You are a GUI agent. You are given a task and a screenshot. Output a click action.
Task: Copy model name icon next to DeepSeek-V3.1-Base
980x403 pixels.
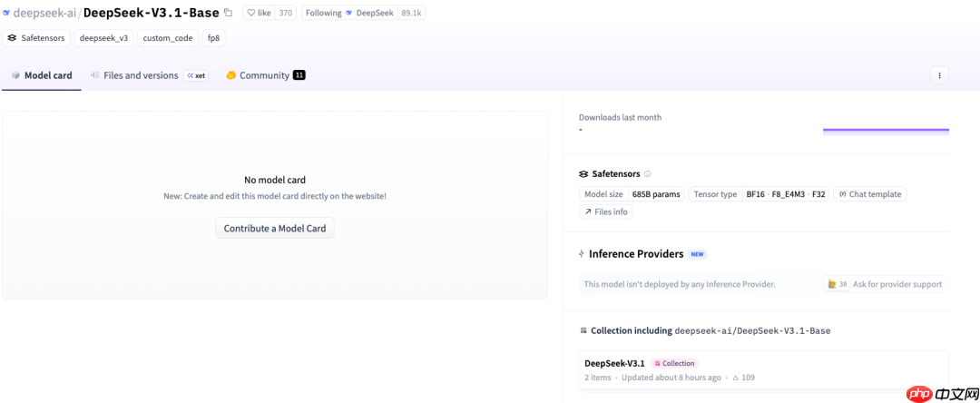point(228,13)
